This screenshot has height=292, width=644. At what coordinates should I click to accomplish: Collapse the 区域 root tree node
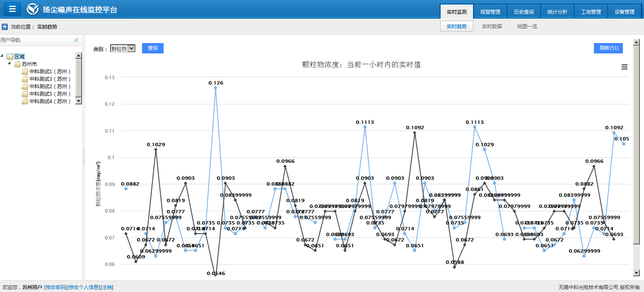click(2, 56)
